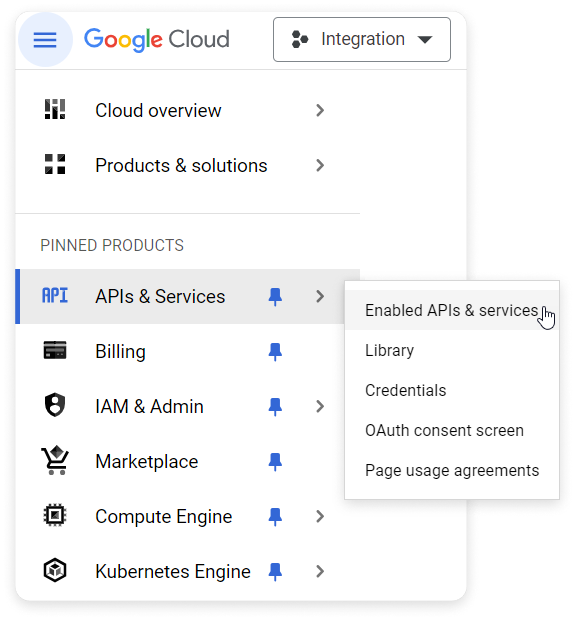
Task: Click the Compute Engine chip icon
Action: pyautogui.click(x=55, y=515)
